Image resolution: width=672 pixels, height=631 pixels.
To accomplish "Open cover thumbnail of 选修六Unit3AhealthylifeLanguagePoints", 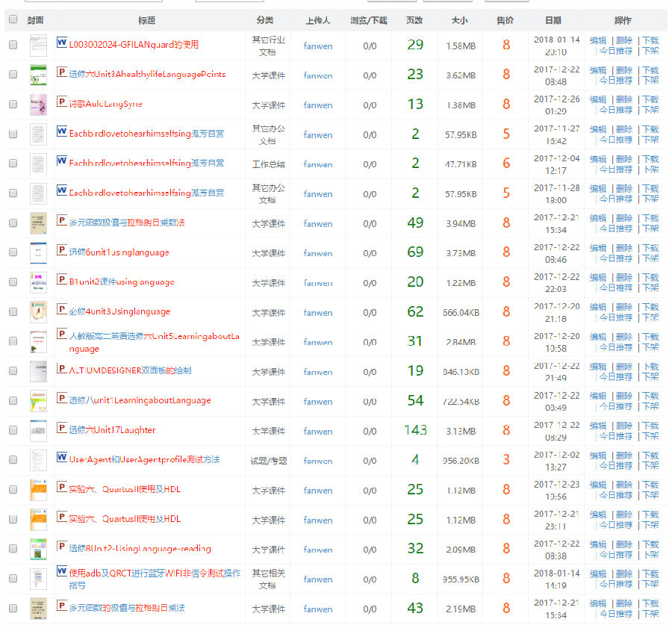I will tap(38, 75).
